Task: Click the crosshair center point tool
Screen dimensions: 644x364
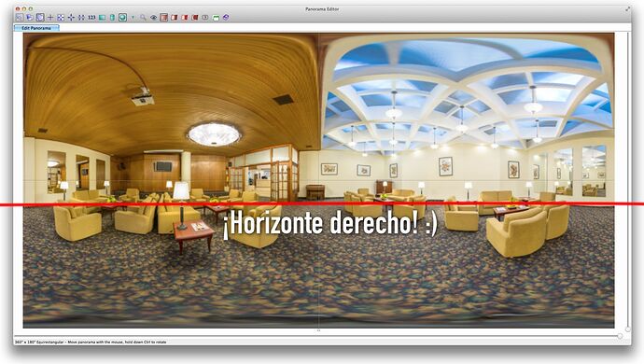Action: [x=50, y=17]
